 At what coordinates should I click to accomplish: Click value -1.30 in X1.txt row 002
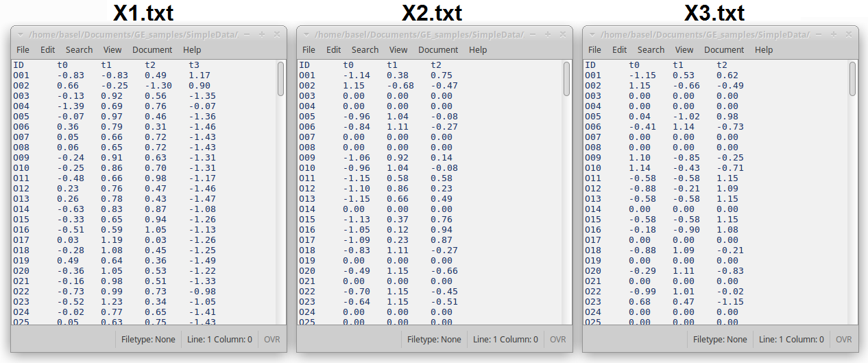158,86
